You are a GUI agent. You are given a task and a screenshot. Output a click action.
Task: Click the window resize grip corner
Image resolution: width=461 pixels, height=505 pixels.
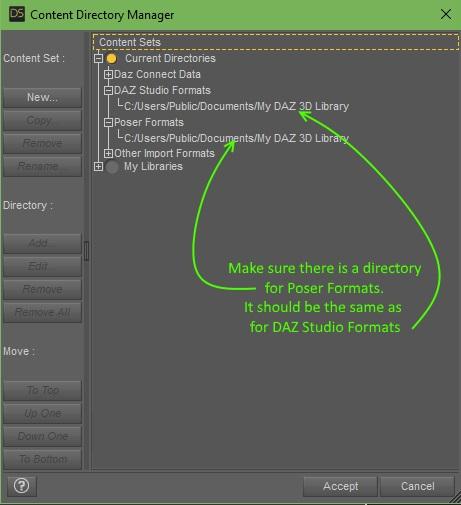455,498
